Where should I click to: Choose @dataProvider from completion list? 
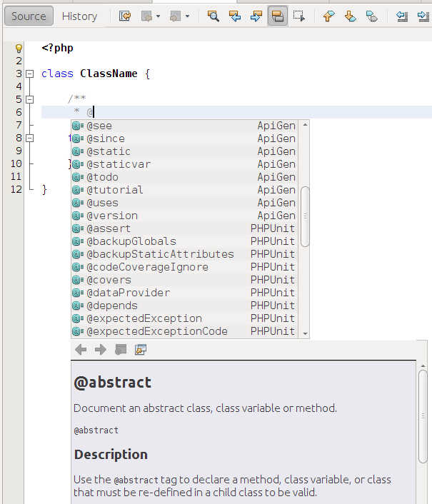coord(129,293)
